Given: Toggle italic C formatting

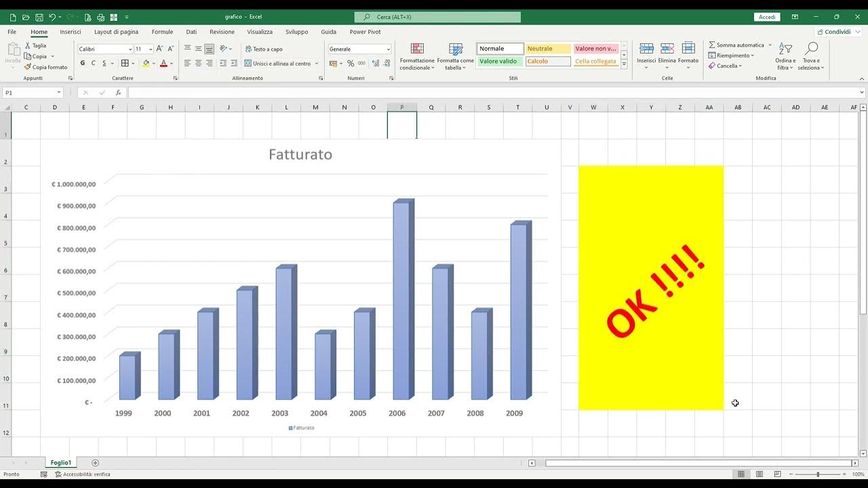Looking at the screenshot, I should (x=94, y=63).
